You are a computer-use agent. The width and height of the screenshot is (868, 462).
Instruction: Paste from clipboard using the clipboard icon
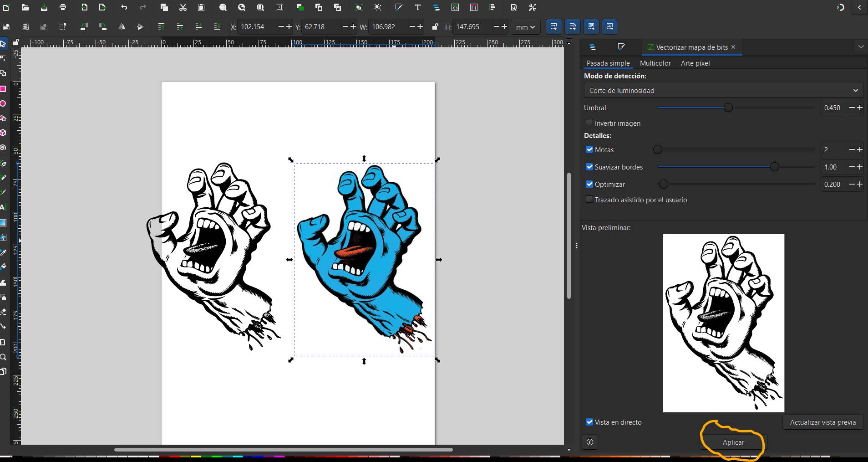click(x=201, y=7)
